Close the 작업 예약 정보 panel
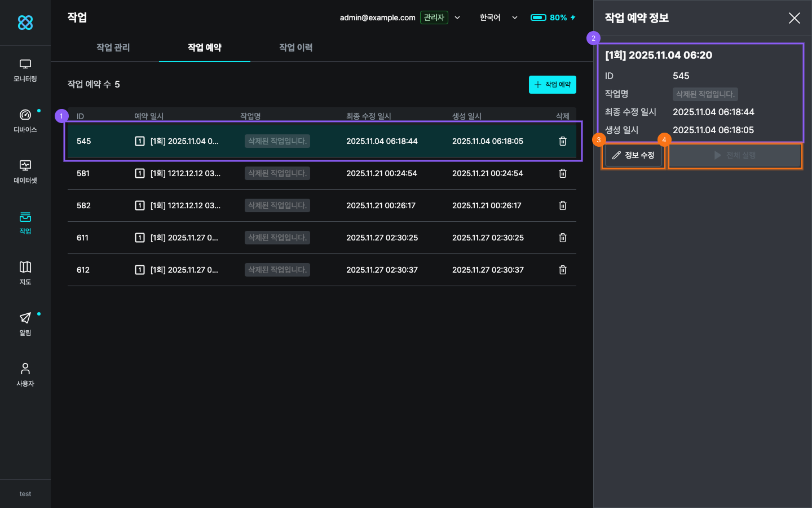This screenshot has height=508, width=812. tap(794, 18)
